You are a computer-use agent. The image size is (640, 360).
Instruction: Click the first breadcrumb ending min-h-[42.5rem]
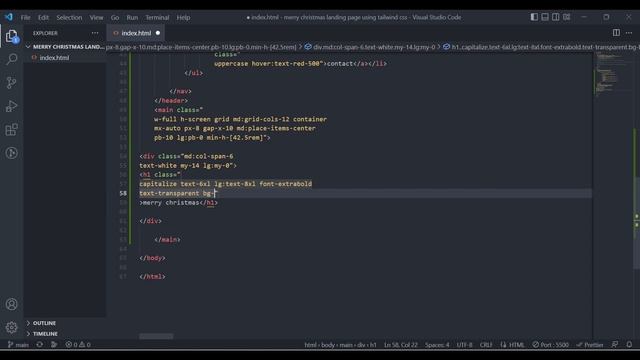201,47
